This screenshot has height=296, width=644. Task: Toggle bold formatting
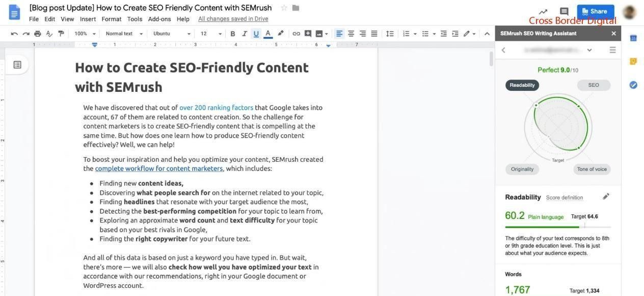[233, 34]
